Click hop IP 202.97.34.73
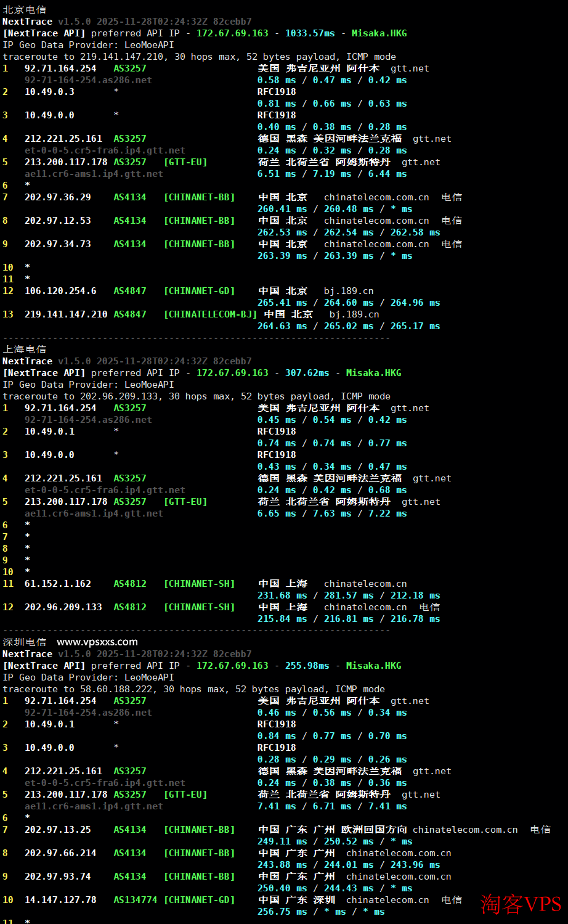Screen dimensions: 568x924 [x=58, y=244]
